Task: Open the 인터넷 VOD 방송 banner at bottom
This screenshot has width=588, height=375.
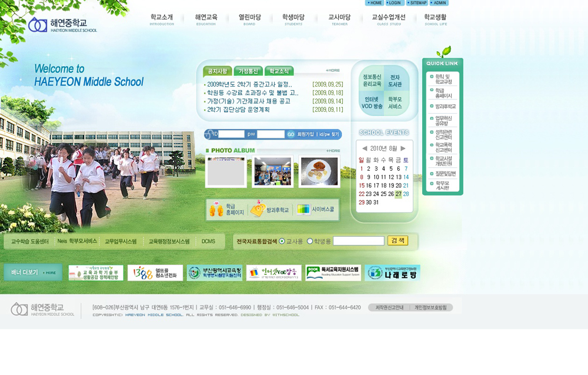Action: coord(274,273)
